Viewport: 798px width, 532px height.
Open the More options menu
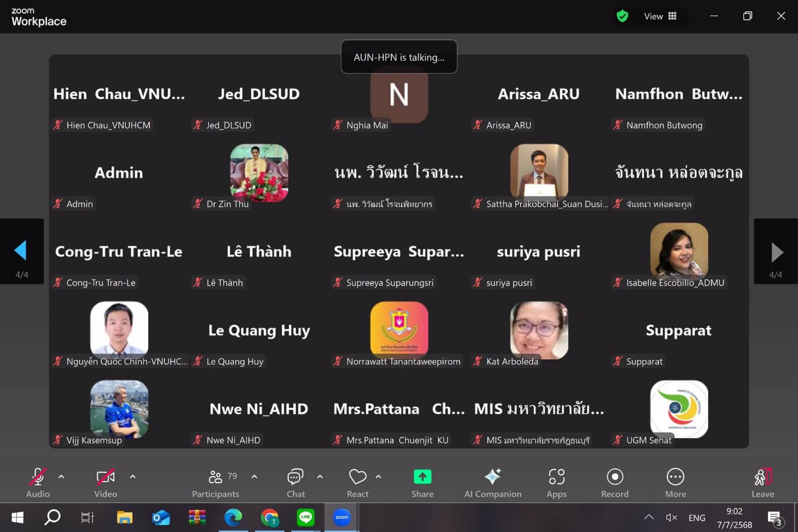click(675, 483)
